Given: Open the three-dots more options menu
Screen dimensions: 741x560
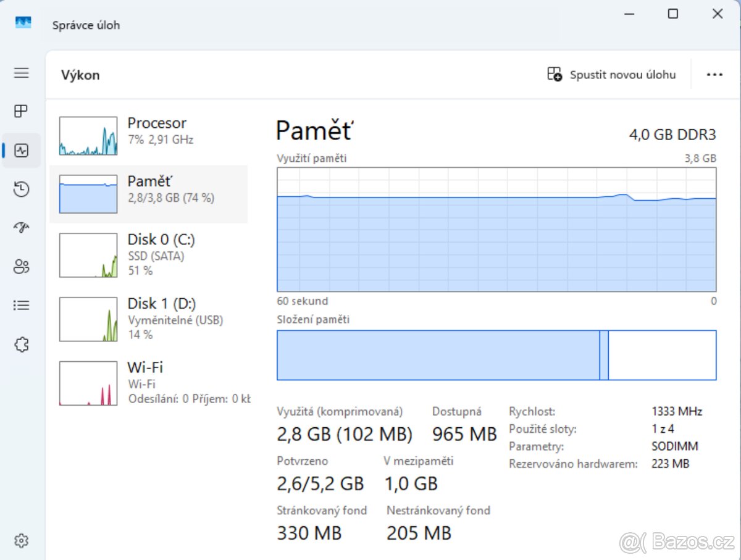Looking at the screenshot, I should pos(714,75).
